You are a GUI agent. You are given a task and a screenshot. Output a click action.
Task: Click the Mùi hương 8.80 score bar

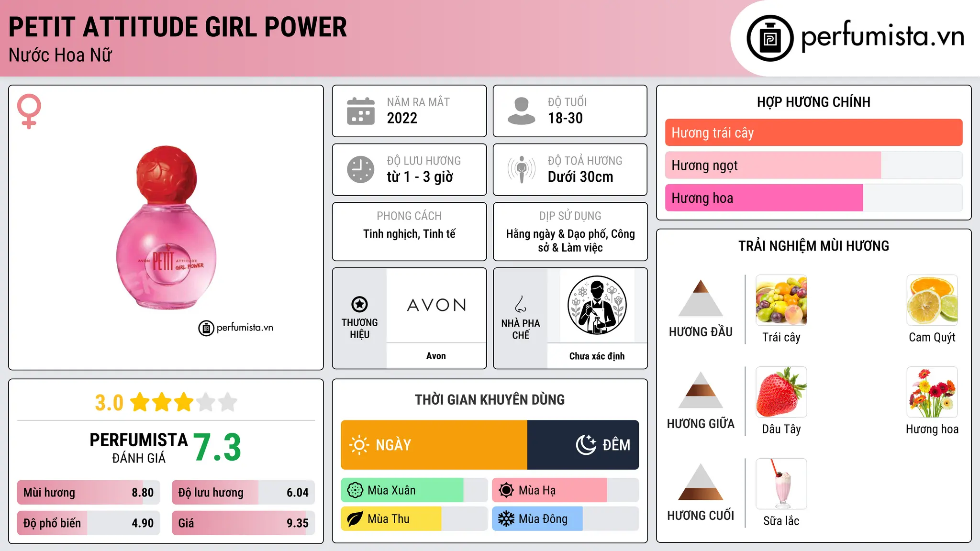click(x=89, y=493)
